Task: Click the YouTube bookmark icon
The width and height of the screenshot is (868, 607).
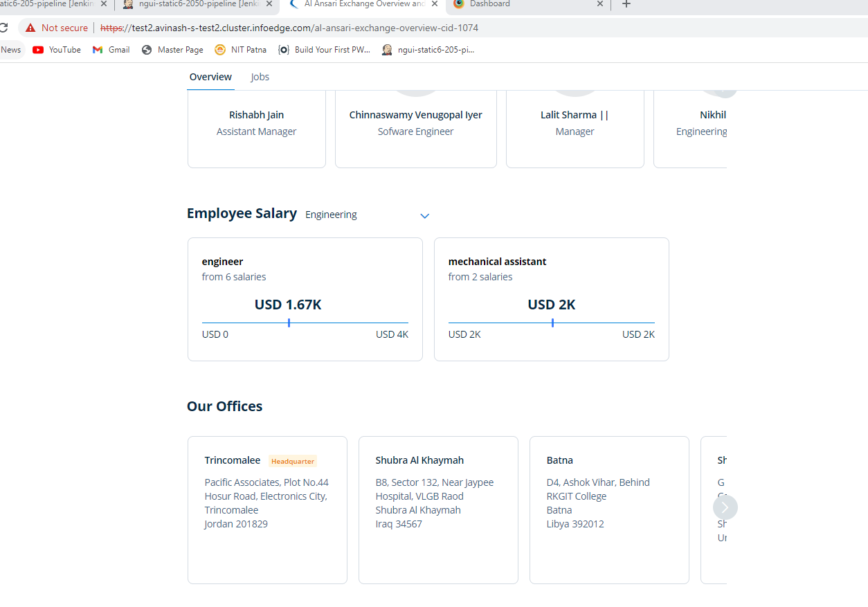Action: pos(38,50)
